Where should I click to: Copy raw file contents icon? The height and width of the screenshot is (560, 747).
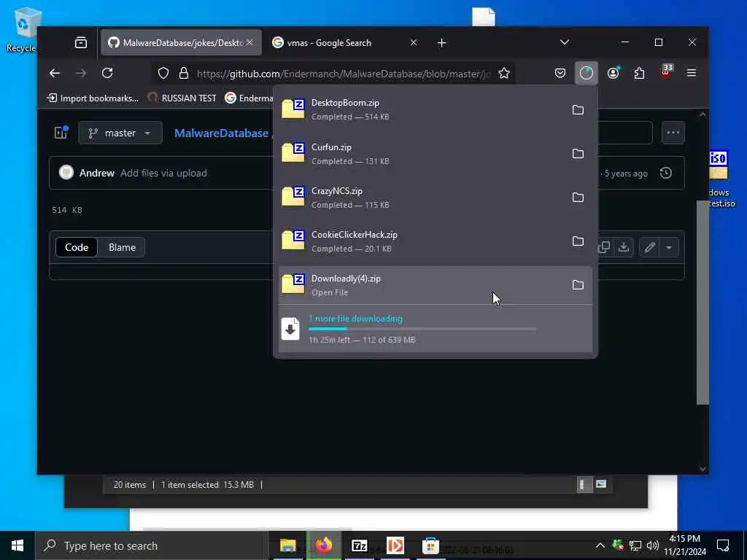coord(604,247)
